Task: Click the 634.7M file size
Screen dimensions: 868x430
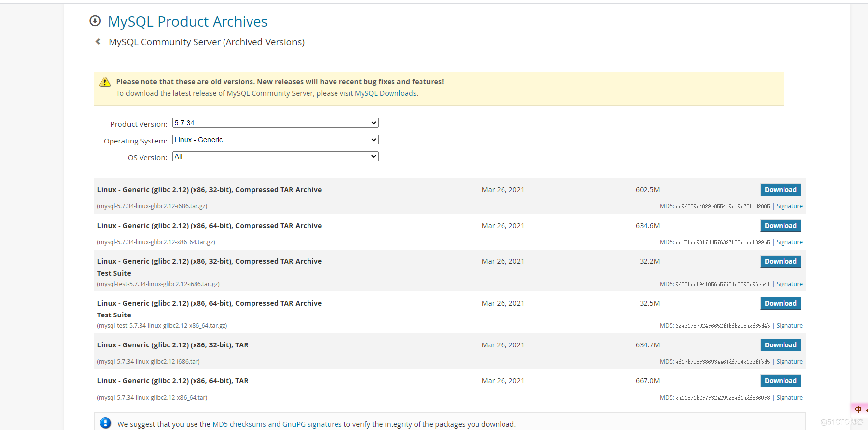Action: point(647,345)
